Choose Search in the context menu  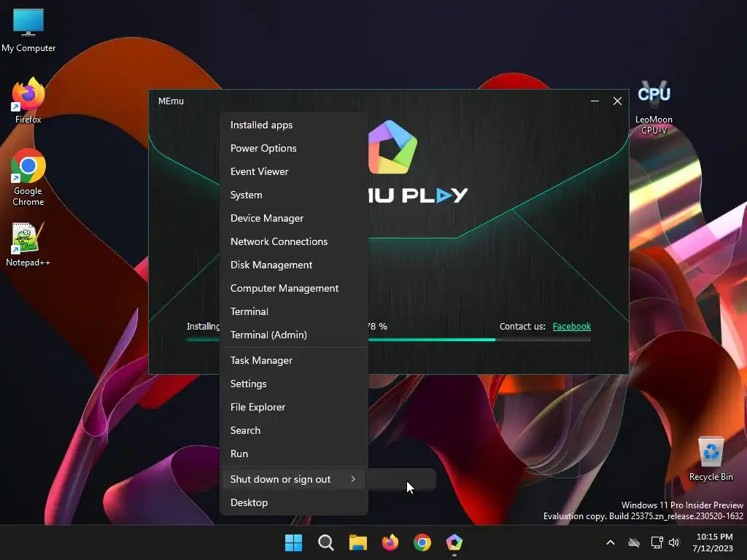[x=293, y=430]
